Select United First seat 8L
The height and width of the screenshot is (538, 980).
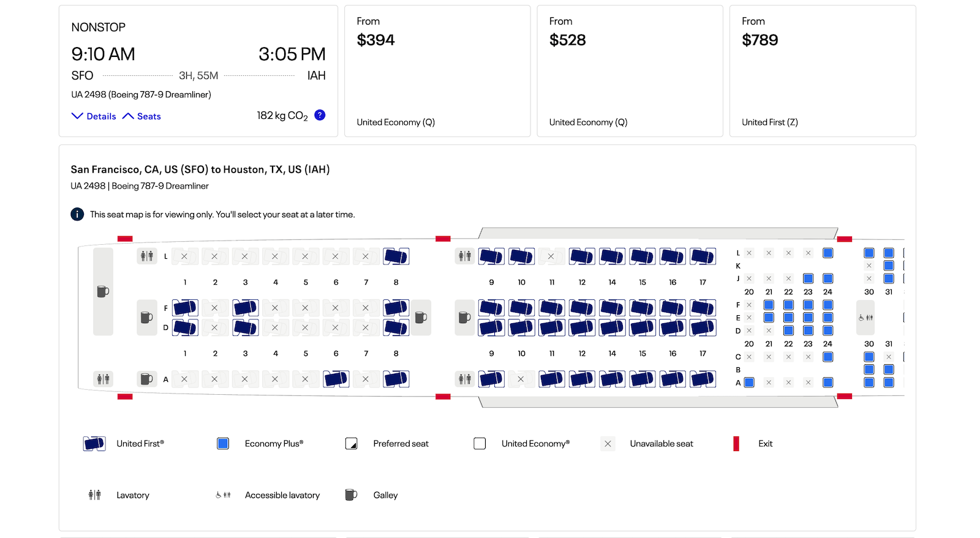tap(396, 256)
